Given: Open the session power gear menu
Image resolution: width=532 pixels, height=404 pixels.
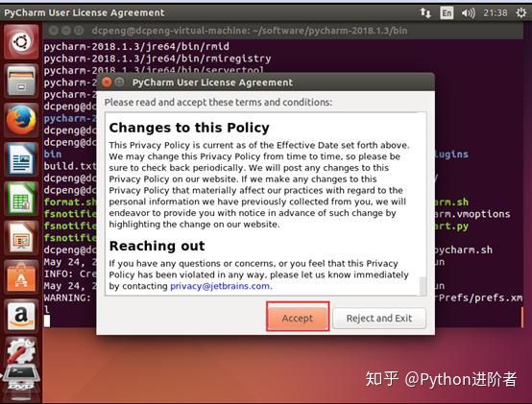Looking at the screenshot, I should [x=520, y=12].
